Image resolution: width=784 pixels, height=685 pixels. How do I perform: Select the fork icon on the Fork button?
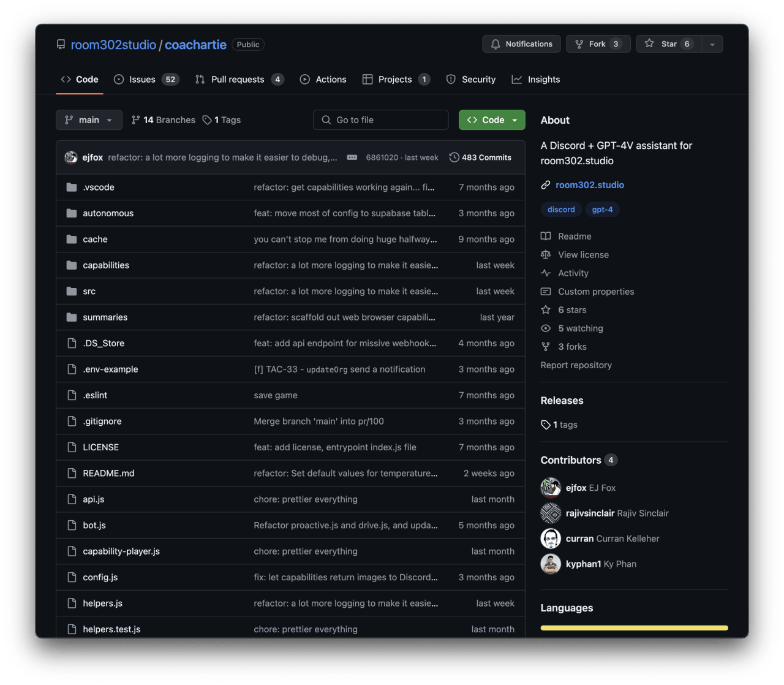[578, 44]
